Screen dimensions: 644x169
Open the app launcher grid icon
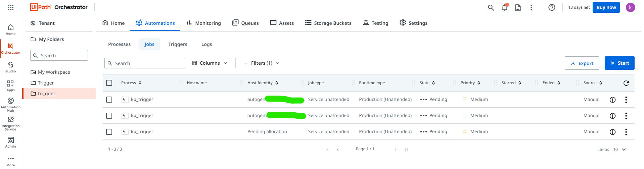pyautogui.click(x=11, y=7)
